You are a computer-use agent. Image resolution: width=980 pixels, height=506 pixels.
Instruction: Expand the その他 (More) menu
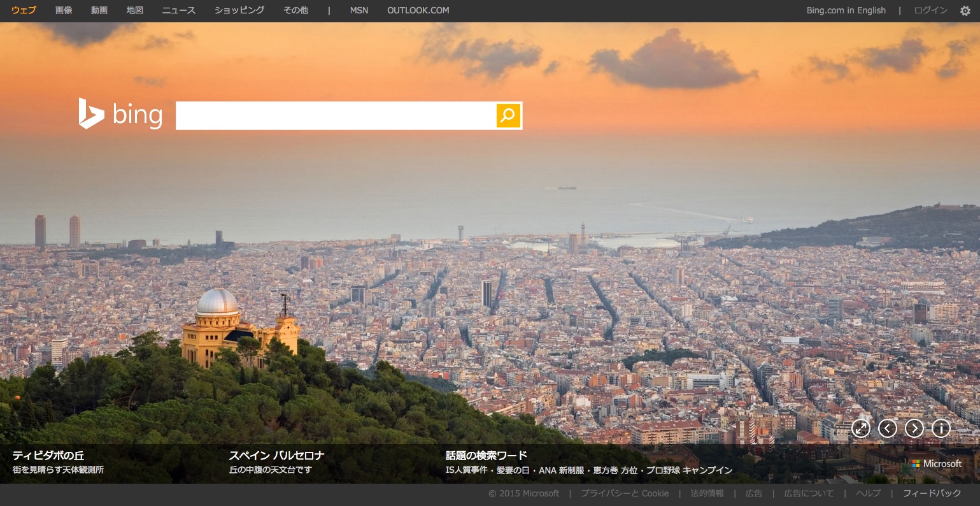[295, 10]
